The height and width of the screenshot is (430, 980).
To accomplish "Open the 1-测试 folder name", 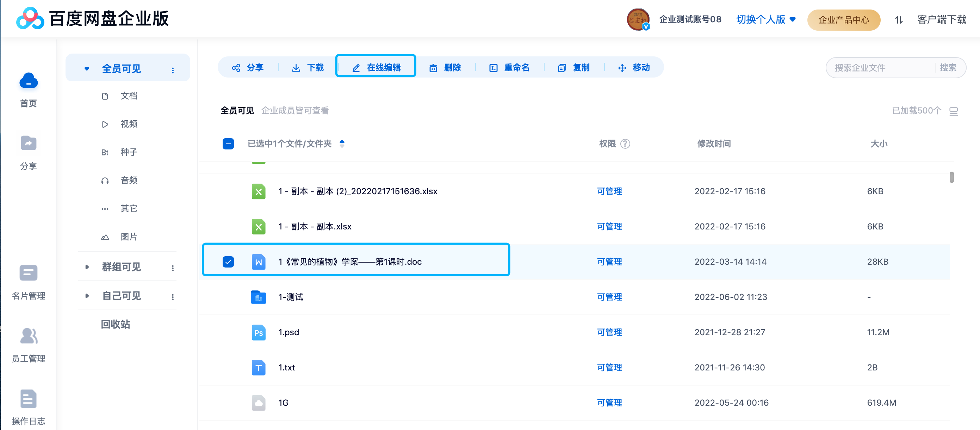I will (x=291, y=297).
